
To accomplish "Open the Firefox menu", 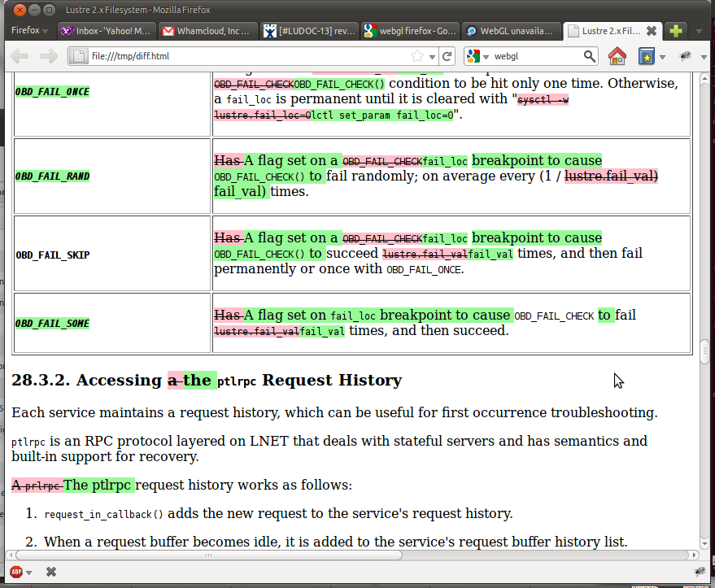I will click(x=29, y=30).
